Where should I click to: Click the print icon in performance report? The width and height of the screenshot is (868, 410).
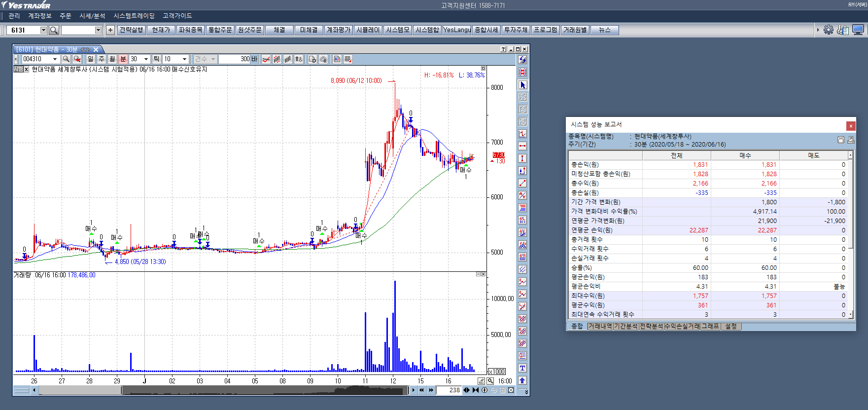(850, 140)
